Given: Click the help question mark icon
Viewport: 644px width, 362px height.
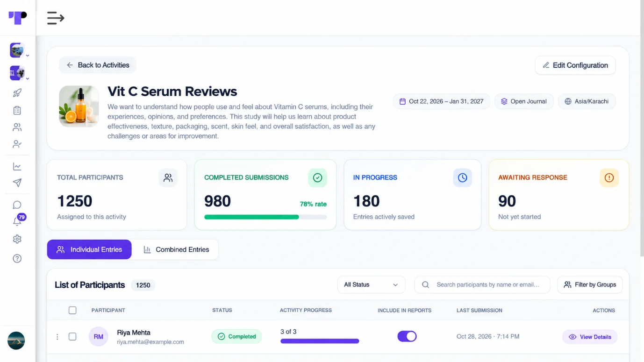Looking at the screenshot, I should pos(17,258).
